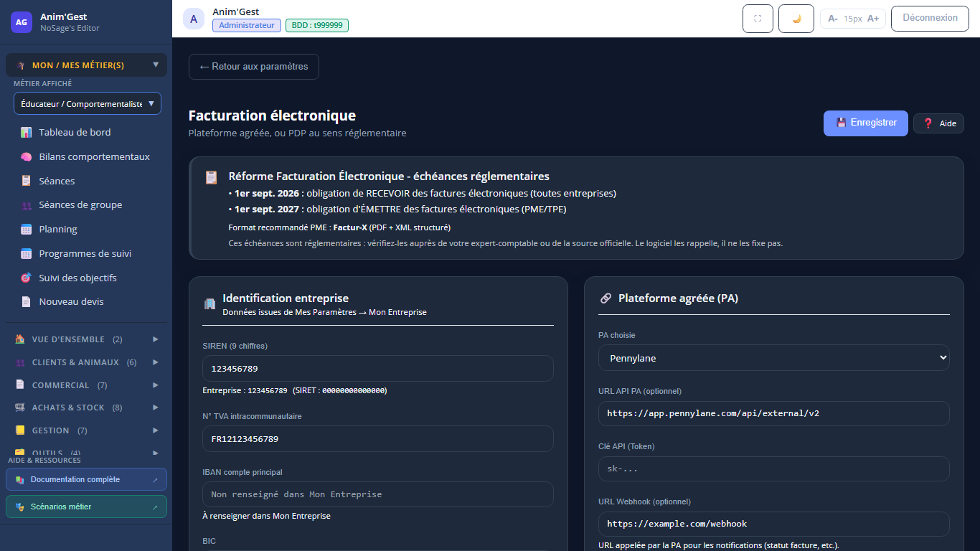Click the Clé API (Token) field
The image size is (980, 551).
774,468
